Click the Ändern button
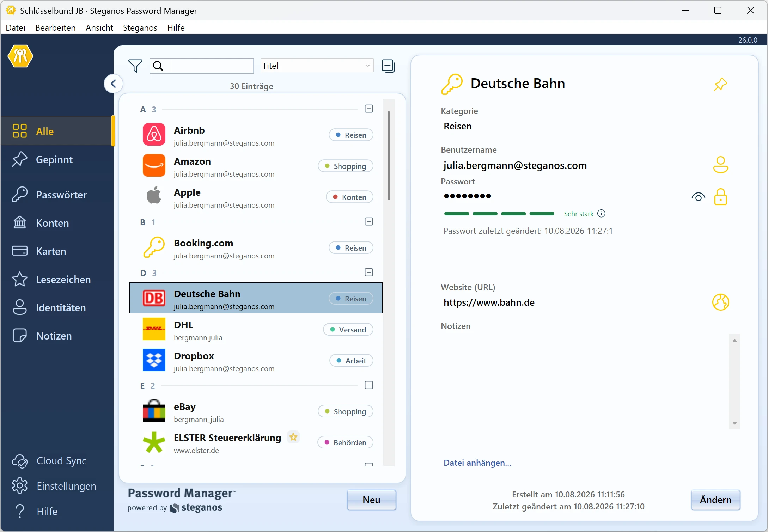The height and width of the screenshot is (532, 768). click(x=715, y=500)
